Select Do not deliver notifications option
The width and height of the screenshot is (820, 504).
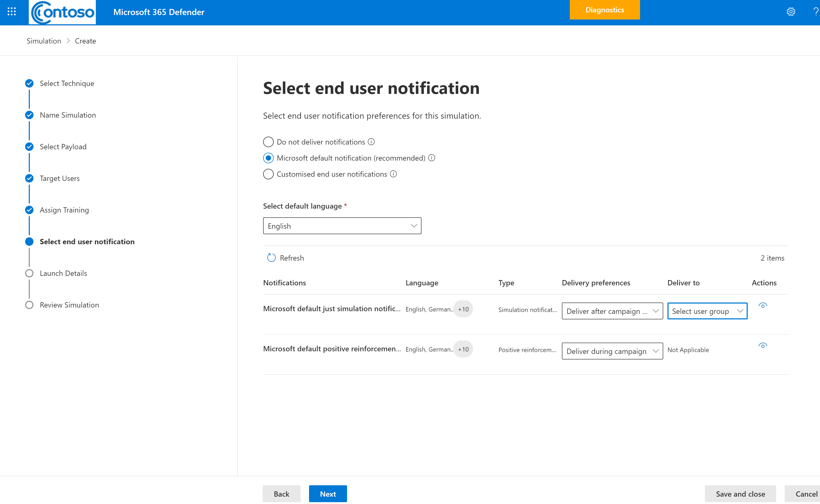[x=268, y=141]
